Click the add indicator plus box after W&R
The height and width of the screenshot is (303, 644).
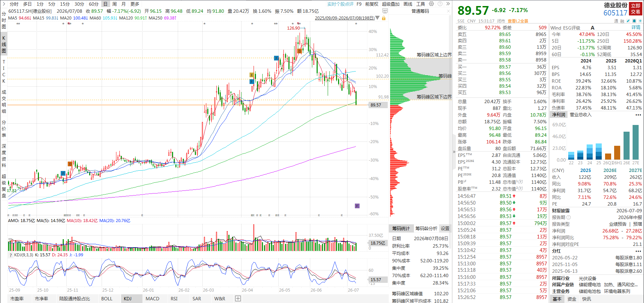(238, 298)
